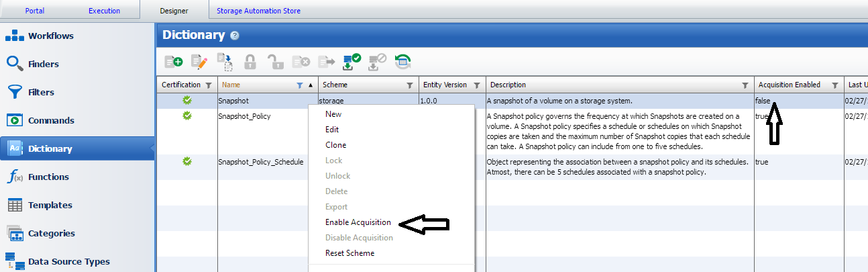Go to the Filters section label
Screen dimensions: 868x272
click(x=41, y=92)
